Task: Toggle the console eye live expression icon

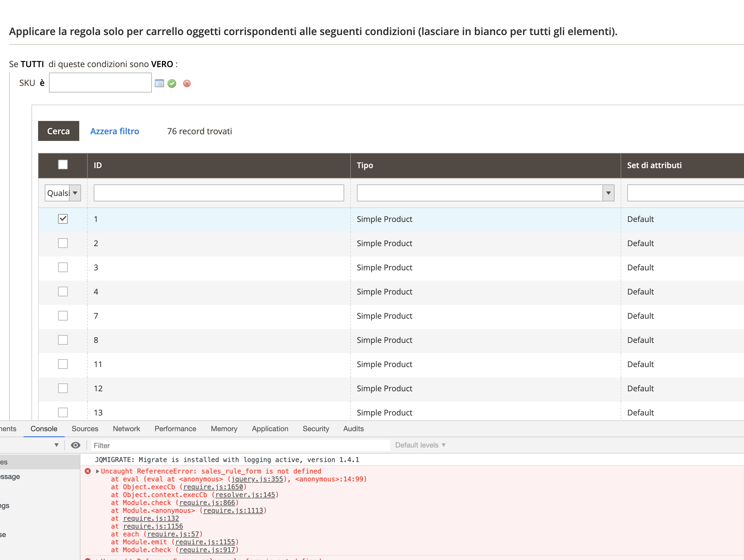Action: [75, 445]
